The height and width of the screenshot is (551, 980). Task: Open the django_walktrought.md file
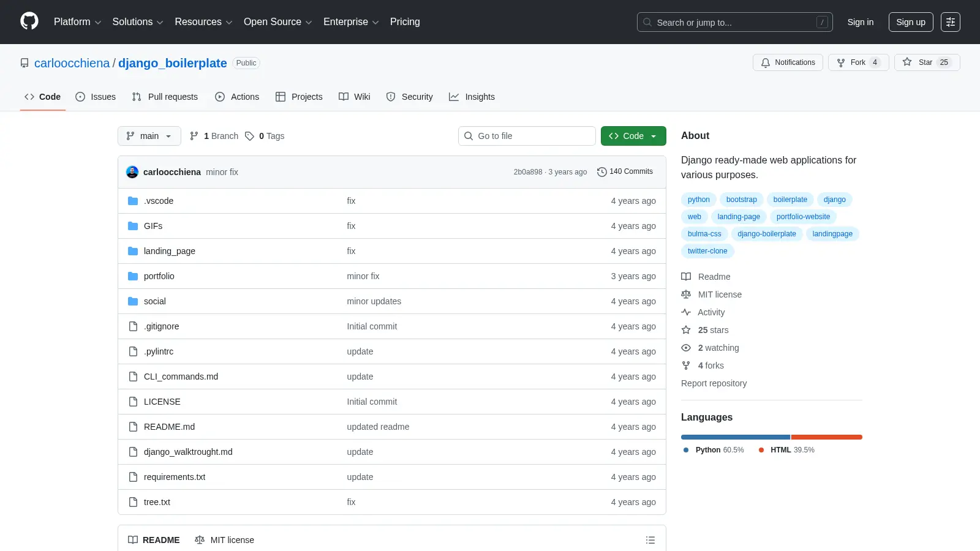tap(188, 452)
